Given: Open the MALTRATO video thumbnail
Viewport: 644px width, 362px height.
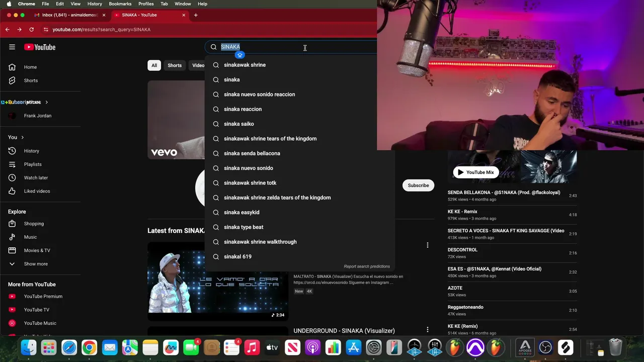Looking at the screenshot, I should pyautogui.click(x=218, y=282).
